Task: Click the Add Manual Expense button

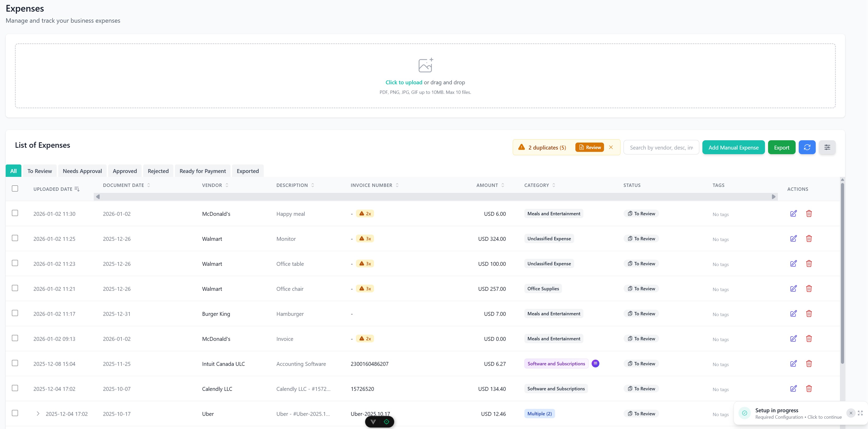Action: [x=733, y=147]
